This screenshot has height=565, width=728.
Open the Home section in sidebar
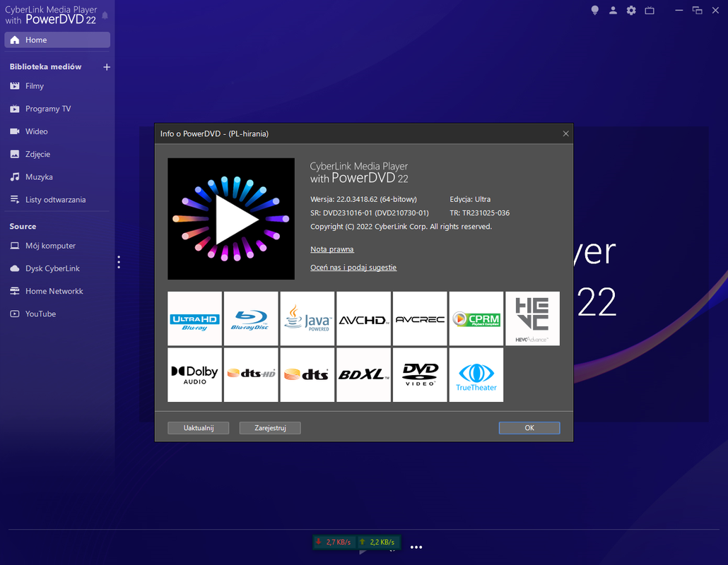click(57, 40)
